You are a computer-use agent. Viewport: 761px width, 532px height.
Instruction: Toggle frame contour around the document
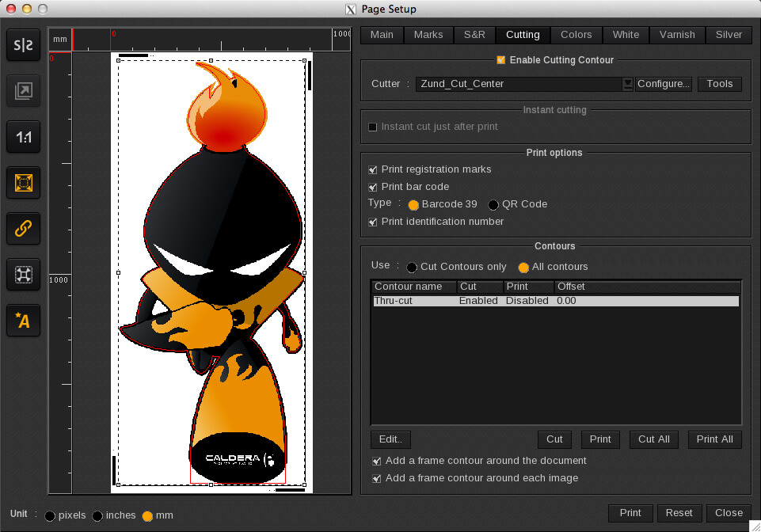(x=377, y=461)
